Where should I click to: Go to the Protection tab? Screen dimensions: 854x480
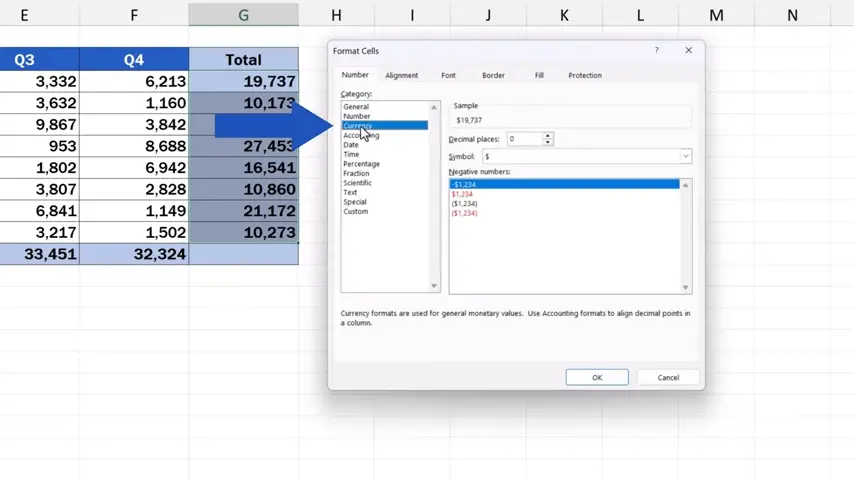(585, 75)
